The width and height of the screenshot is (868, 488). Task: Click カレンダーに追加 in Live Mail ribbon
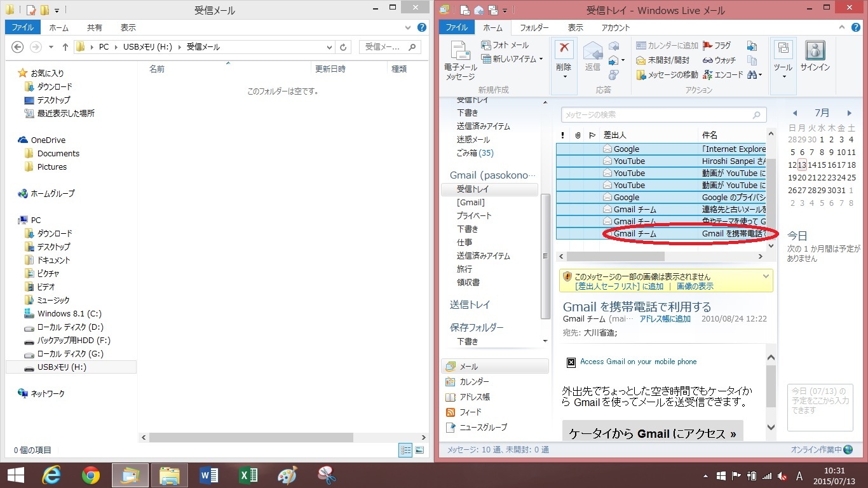pyautogui.click(x=667, y=46)
